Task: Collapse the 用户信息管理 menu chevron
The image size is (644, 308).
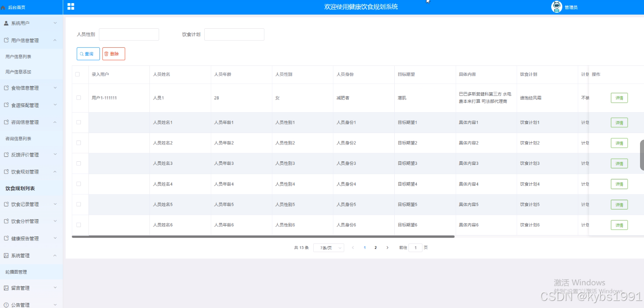Action: (x=55, y=40)
